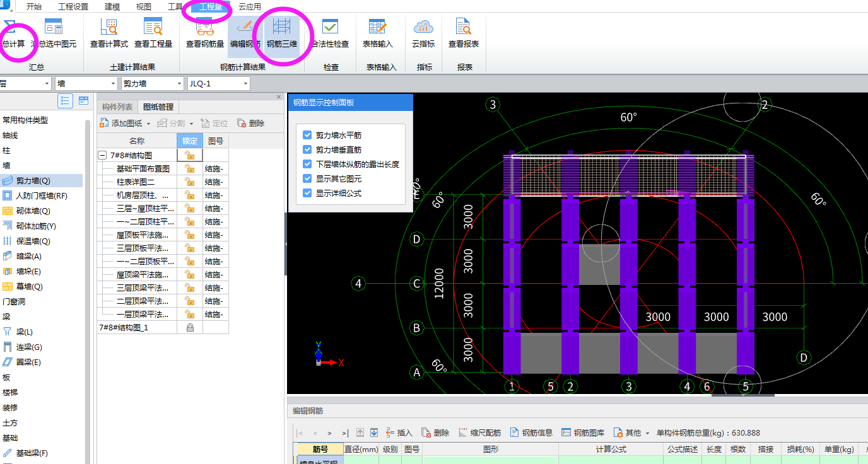
Task: Open 缩尺配筋 in rebar toolbar
Action: (x=479, y=433)
